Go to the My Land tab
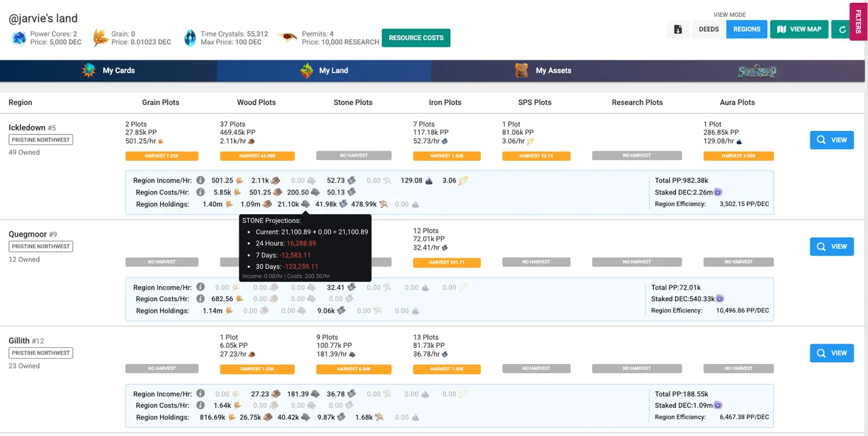 [x=324, y=71]
